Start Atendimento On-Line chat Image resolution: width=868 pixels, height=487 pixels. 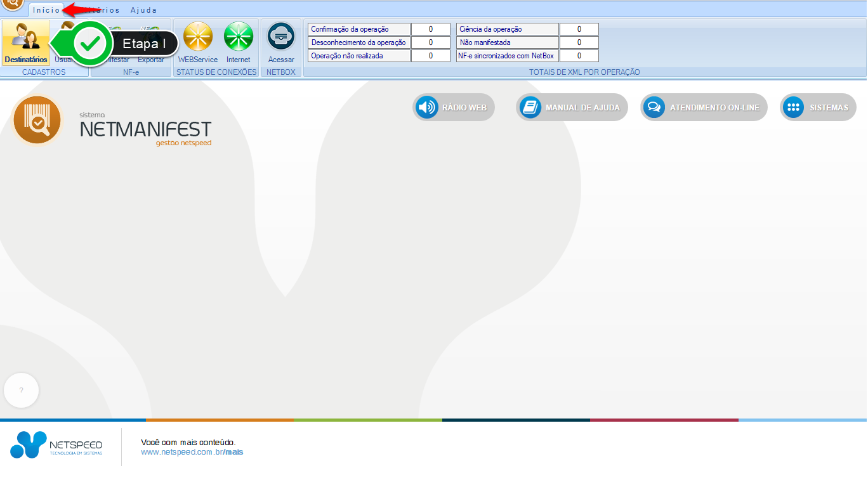click(x=704, y=107)
